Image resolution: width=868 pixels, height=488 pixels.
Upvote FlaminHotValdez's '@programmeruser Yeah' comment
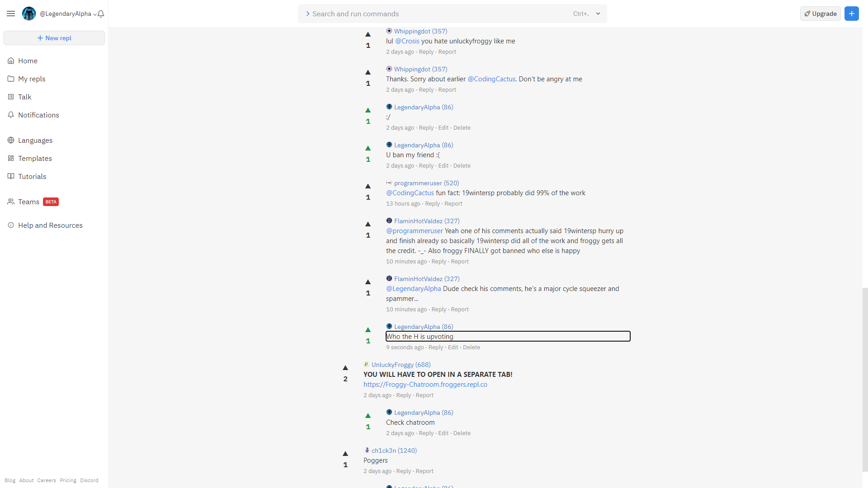click(368, 224)
